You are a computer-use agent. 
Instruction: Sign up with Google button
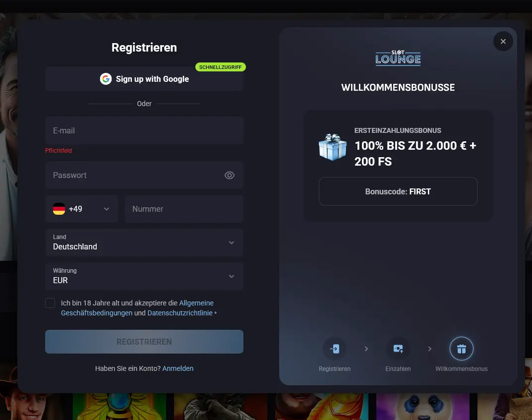(x=144, y=79)
